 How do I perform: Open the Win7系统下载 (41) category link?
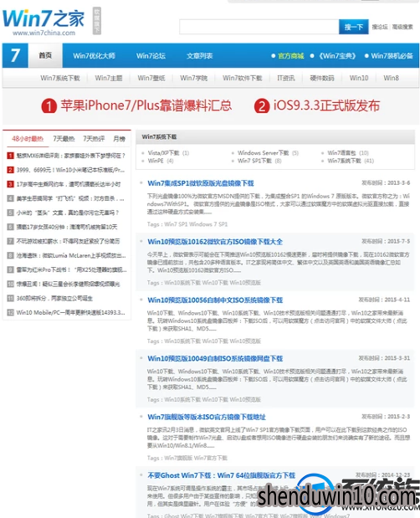coord(345,161)
